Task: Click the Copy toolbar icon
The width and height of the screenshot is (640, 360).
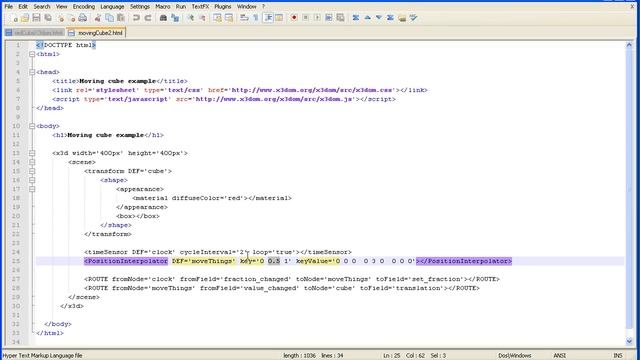Action: coord(109,18)
